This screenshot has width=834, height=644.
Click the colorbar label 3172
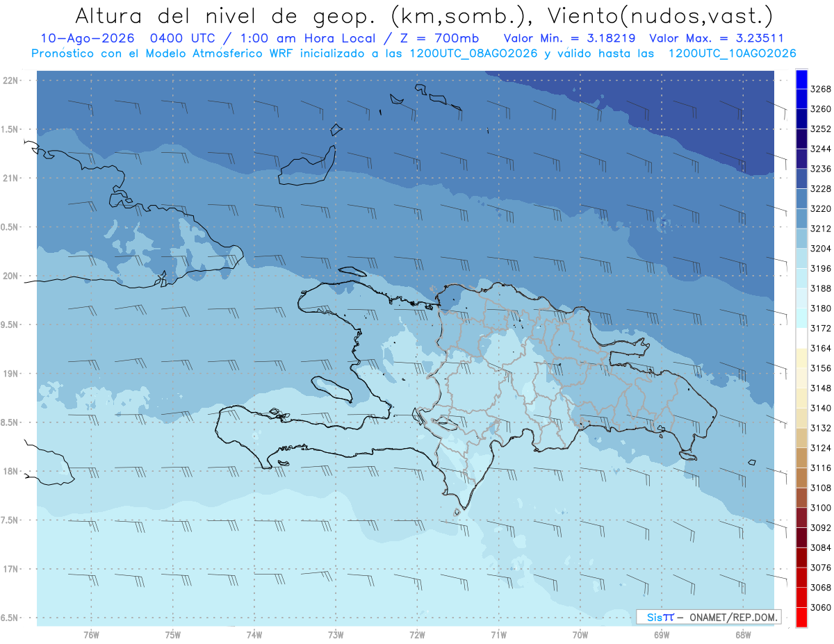pyautogui.click(x=820, y=329)
